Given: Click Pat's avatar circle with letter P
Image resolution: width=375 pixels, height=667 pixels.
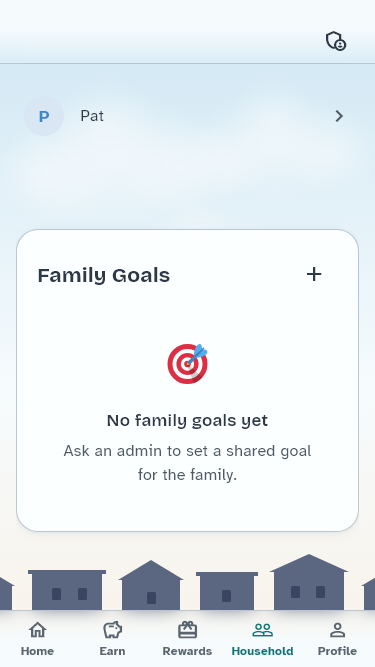Looking at the screenshot, I should (44, 116).
